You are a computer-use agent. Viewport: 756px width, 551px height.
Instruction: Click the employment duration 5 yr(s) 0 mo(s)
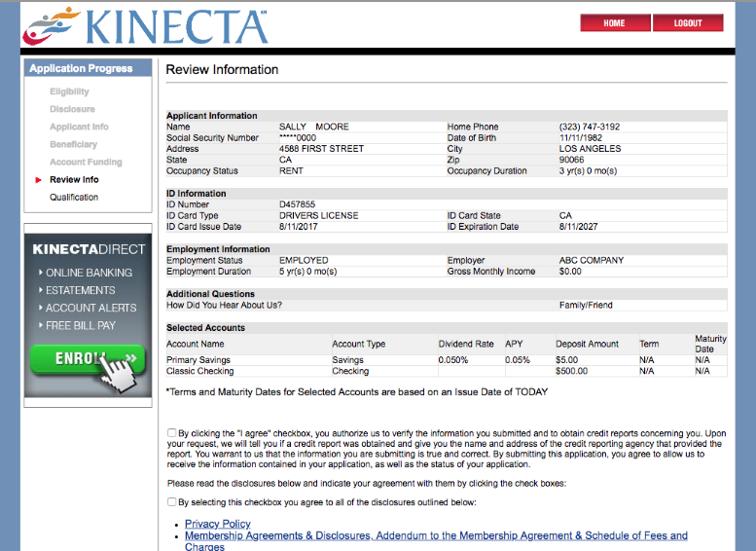click(307, 272)
